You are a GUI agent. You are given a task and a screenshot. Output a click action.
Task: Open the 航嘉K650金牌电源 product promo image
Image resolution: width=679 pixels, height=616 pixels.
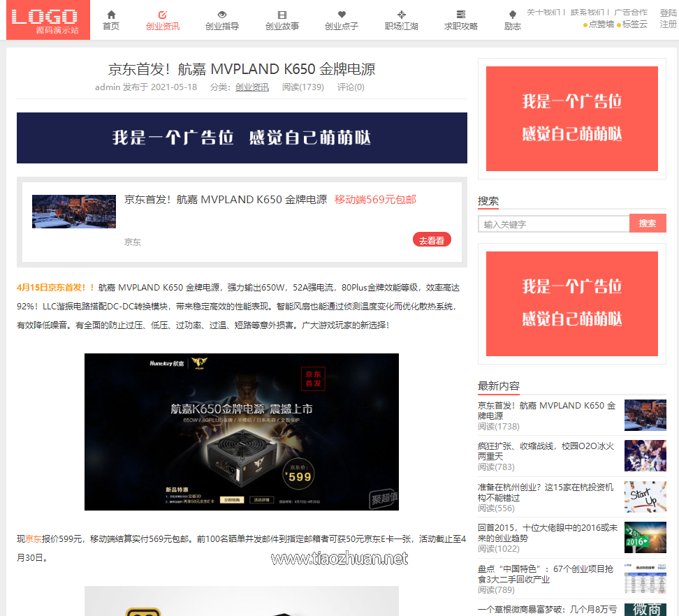tap(242, 432)
